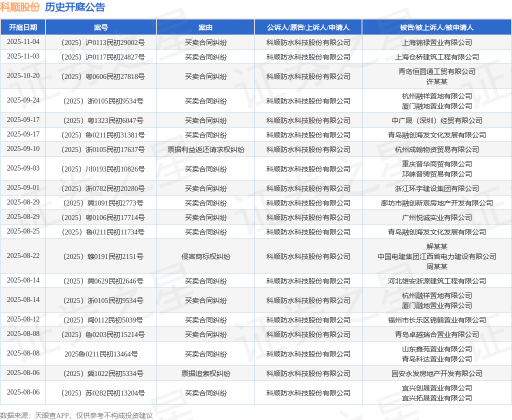Image resolution: width=512 pixels, height=420 pixels.
Task: Click the date cell 2025-09-24
Action: 23,100
